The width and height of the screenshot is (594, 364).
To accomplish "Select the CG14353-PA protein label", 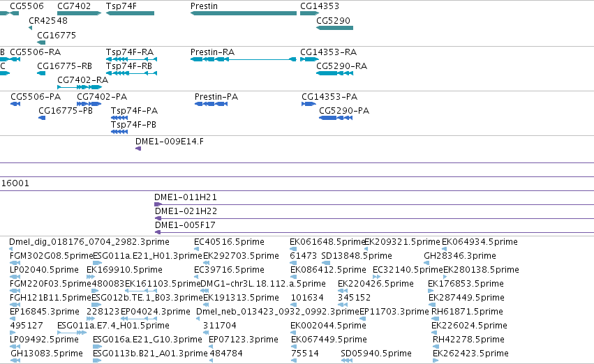I will pyautogui.click(x=329, y=97).
